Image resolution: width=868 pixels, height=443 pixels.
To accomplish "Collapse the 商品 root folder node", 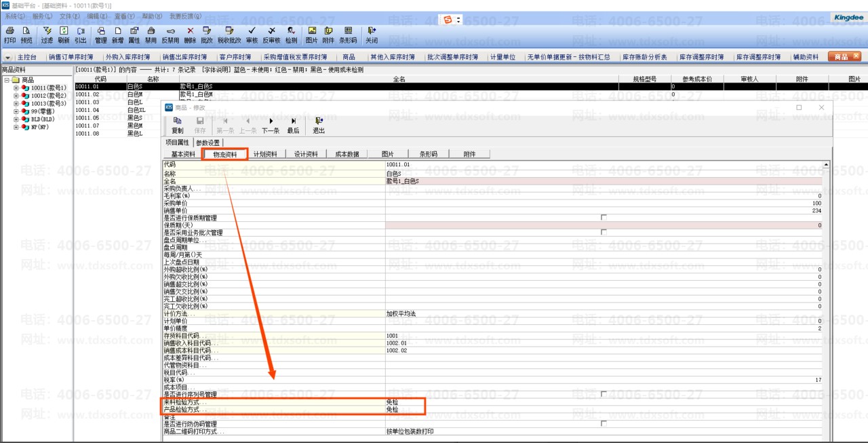I will point(7,80).
